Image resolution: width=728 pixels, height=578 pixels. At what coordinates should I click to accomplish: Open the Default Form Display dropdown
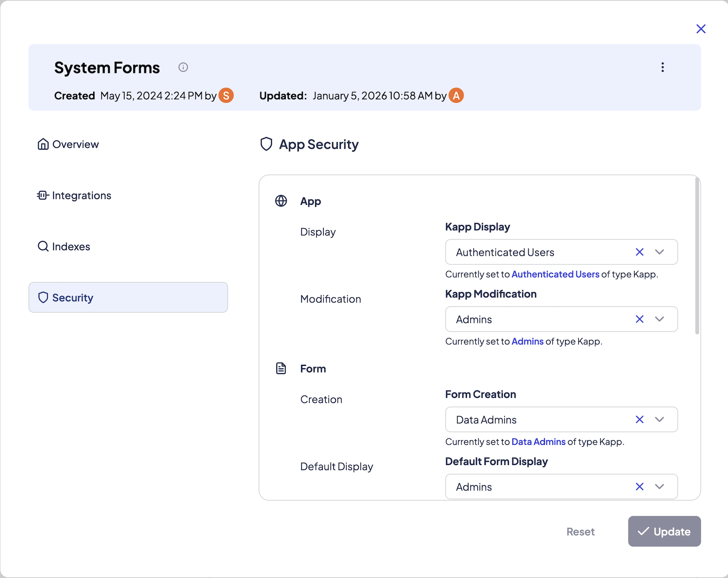659,487
